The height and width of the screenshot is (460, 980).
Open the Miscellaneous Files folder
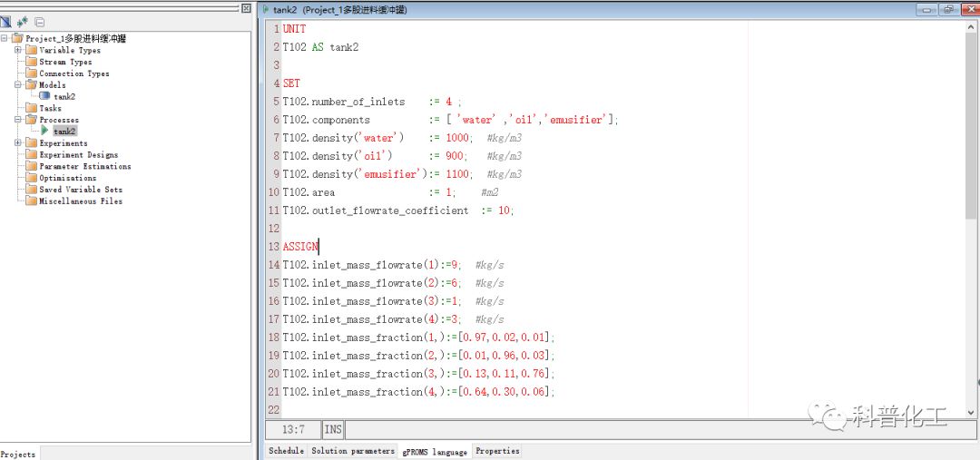coord(80,201)
